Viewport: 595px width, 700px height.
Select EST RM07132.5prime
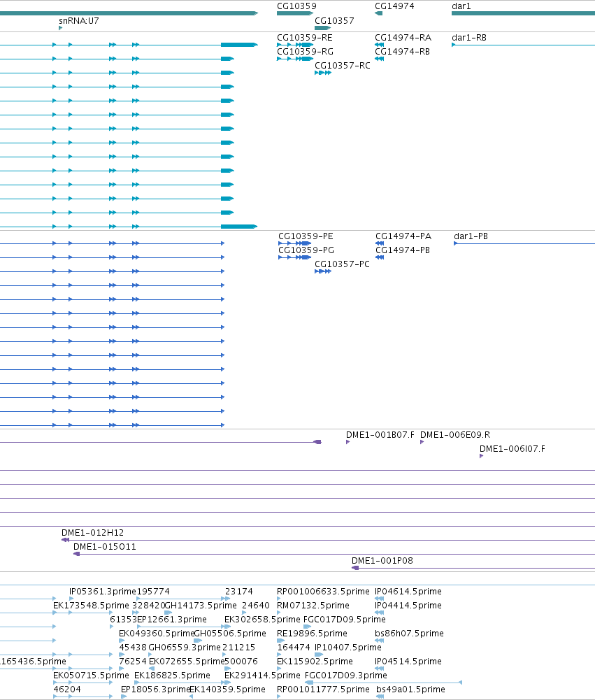point(313,606)
